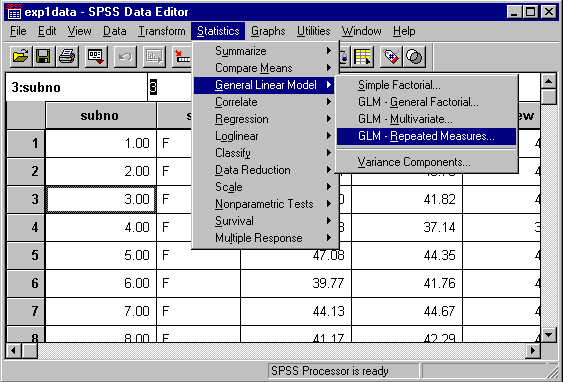Click the Use Sets circles icon
This screenshot has width=563, height=382.
(414, 56)
